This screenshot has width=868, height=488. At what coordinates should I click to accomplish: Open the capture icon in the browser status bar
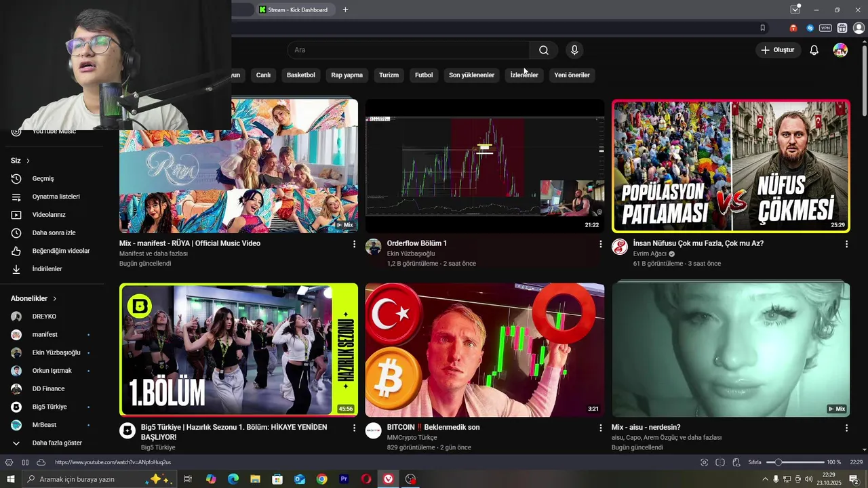coord(705,462)
